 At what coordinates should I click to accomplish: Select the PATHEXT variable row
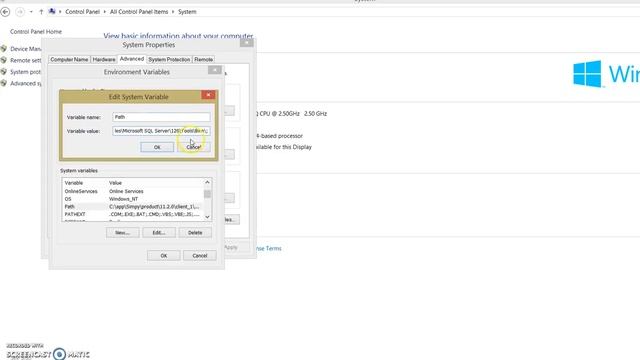pyautogui.click(x=132, y=214)
